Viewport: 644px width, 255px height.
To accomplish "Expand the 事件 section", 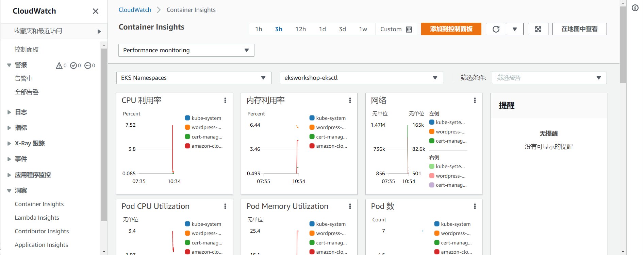I will pyautogui.click(x=9, y=159).
